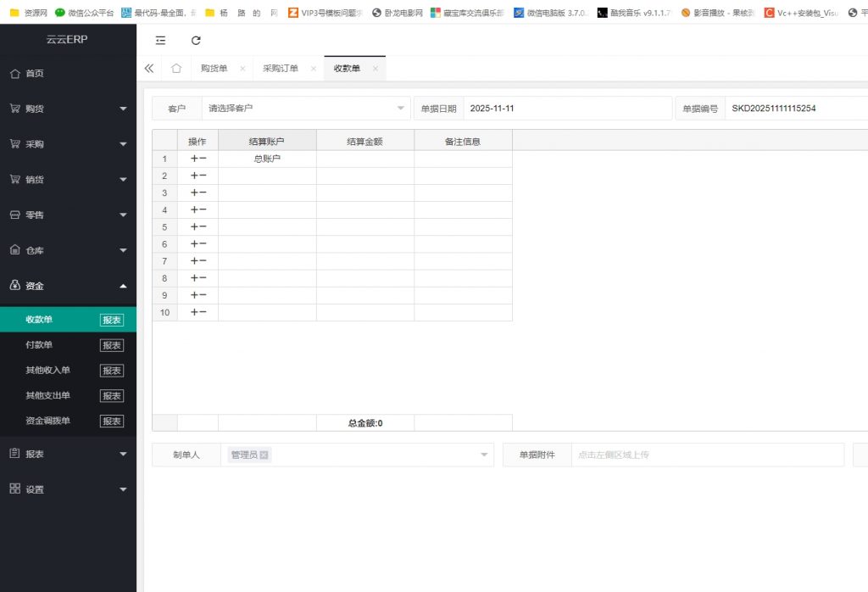Add a row with the plus icon on row 1
868x592 pixels.
192,159
